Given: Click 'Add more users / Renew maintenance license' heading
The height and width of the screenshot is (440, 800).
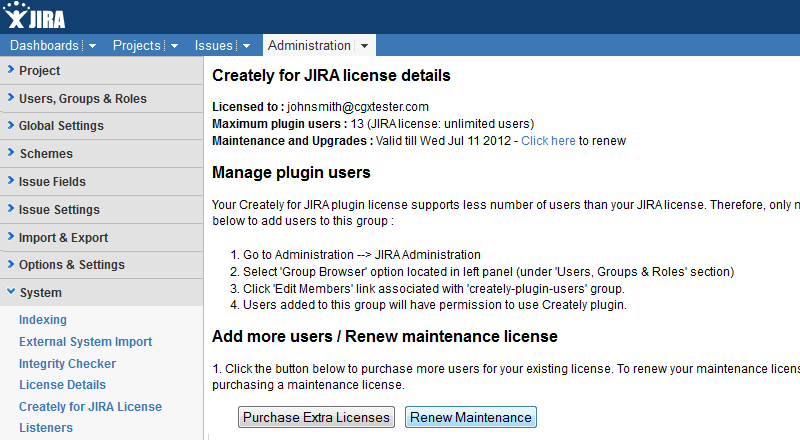Looking at the screenshot, I should (x=385, y=337).
